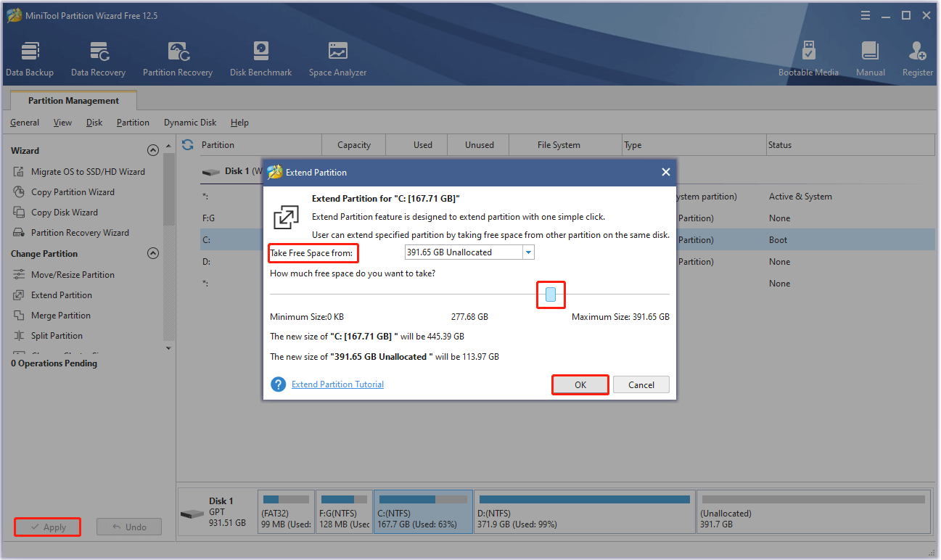Click the Register icon

click(x=917, y=51)
